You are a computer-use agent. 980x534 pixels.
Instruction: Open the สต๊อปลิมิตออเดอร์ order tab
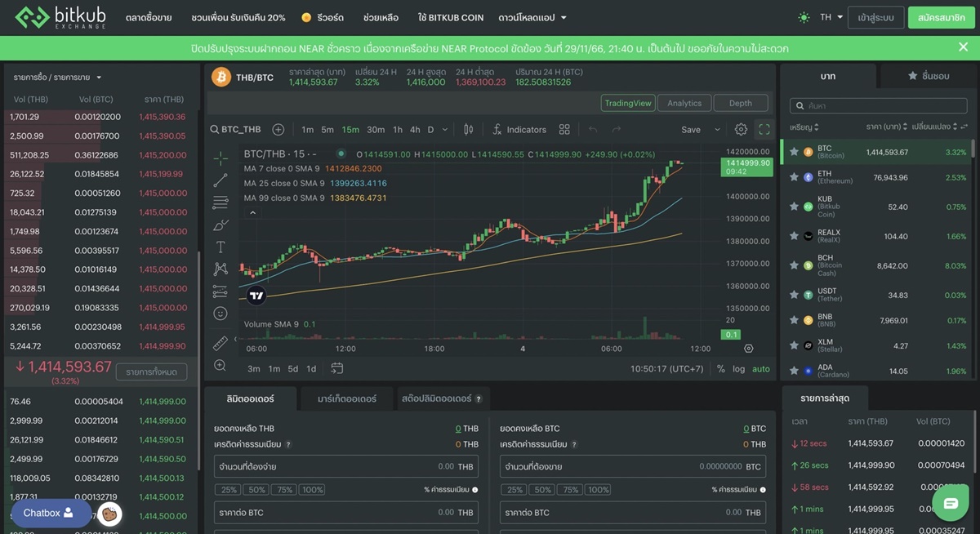(442, 399)
